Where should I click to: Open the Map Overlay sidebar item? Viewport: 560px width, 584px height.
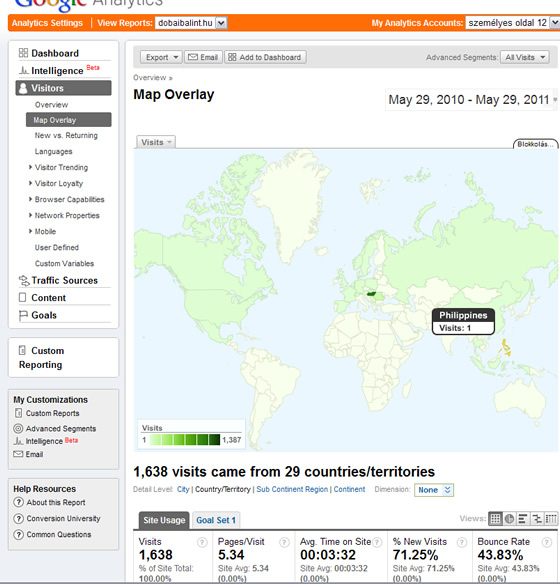tap(69, 120)
